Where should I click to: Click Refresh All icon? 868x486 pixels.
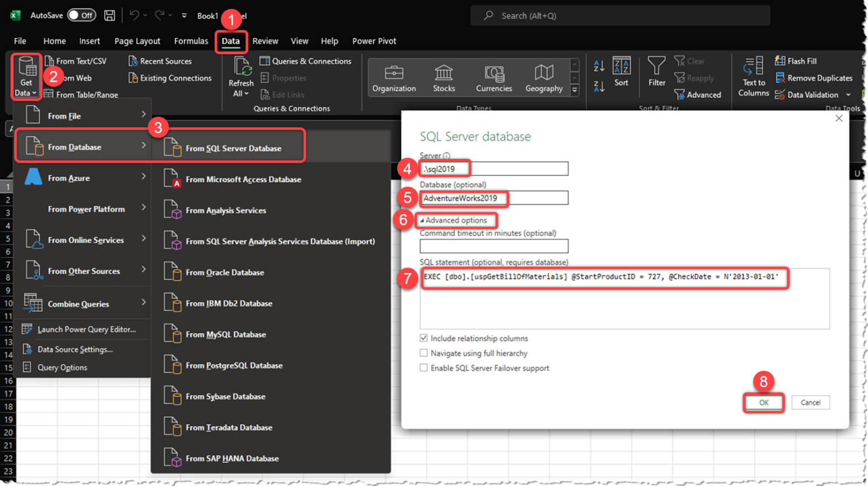241,67
